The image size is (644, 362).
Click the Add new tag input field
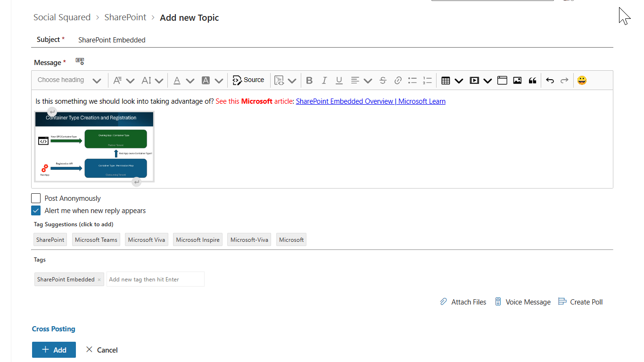(156, 279)
